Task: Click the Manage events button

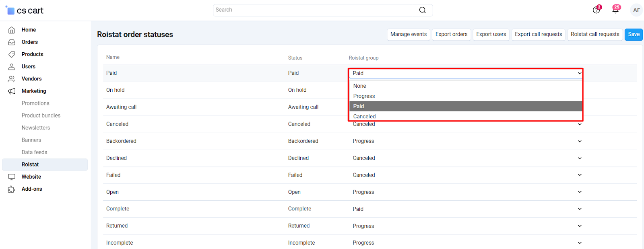Action: pyautogui.click(x=409, y=35)
